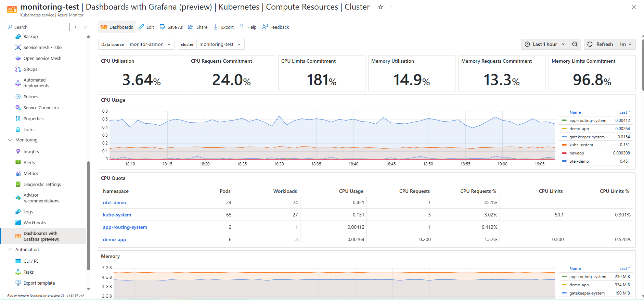This screenshot has width=644, height=300.
Task: Click the Metrics chart icon
Action: [x=18, y=174]
